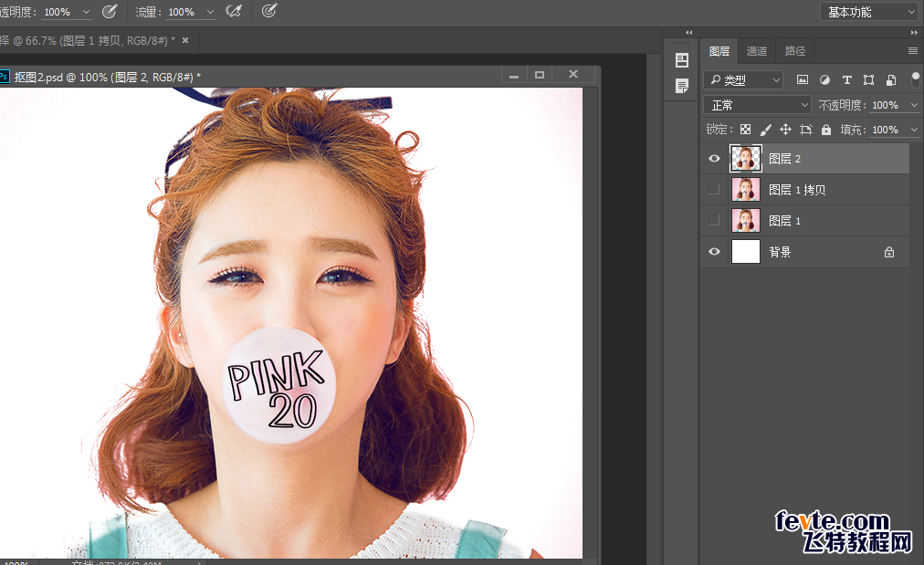Collapse the Layers panel dock arrows
The width and height of the screenshot is (924, 565).
914,33
